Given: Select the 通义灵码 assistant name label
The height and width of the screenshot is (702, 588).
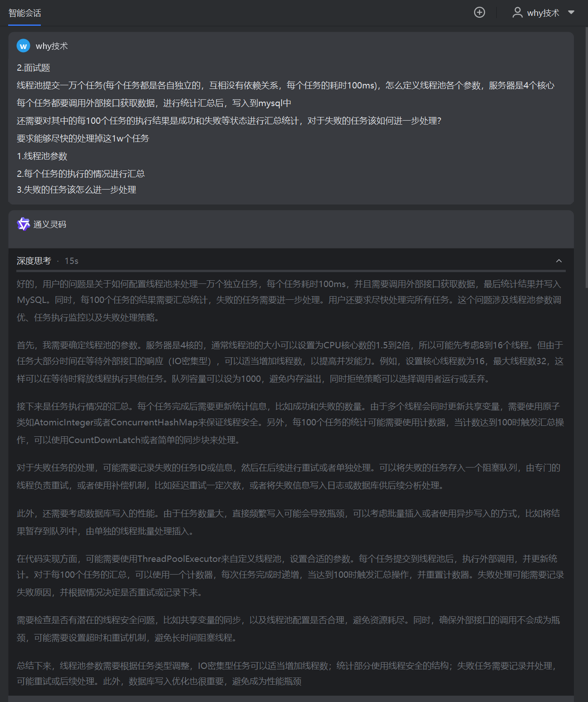Looking at the screenshot, I should tap(50, 224).
